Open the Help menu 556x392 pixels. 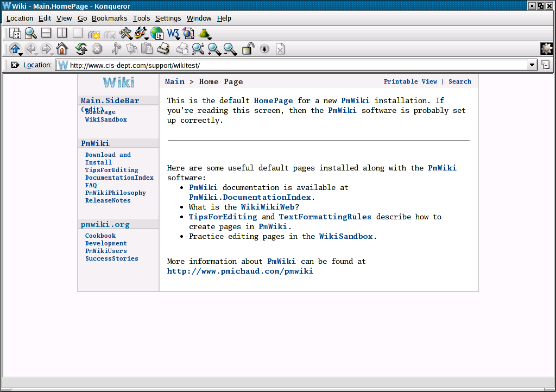click(224, 18)
